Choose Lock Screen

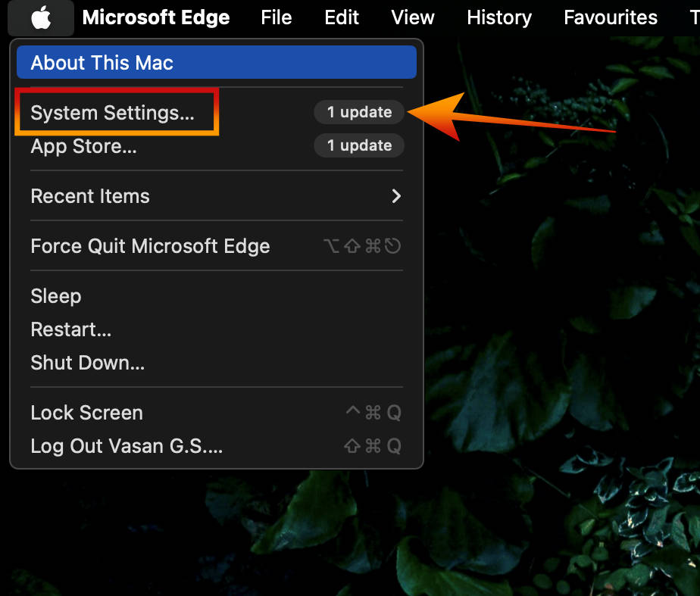pos(86,413)
